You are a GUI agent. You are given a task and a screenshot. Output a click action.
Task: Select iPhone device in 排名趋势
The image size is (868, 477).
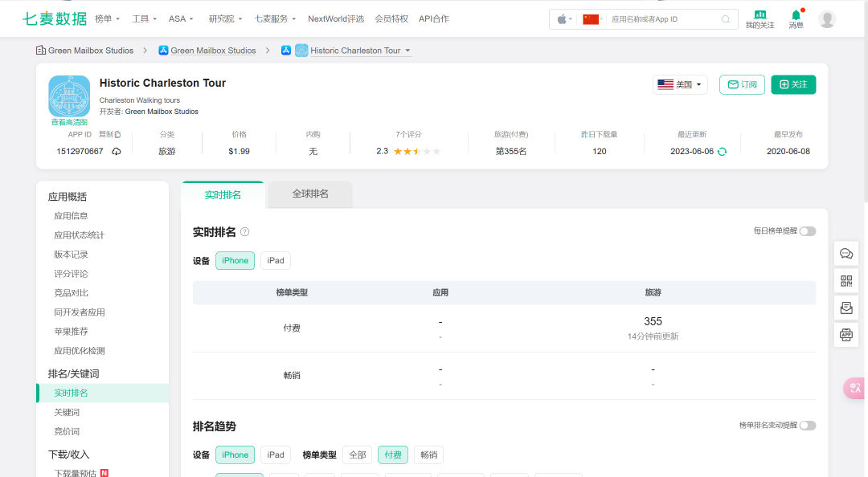(x=235, y=455)
